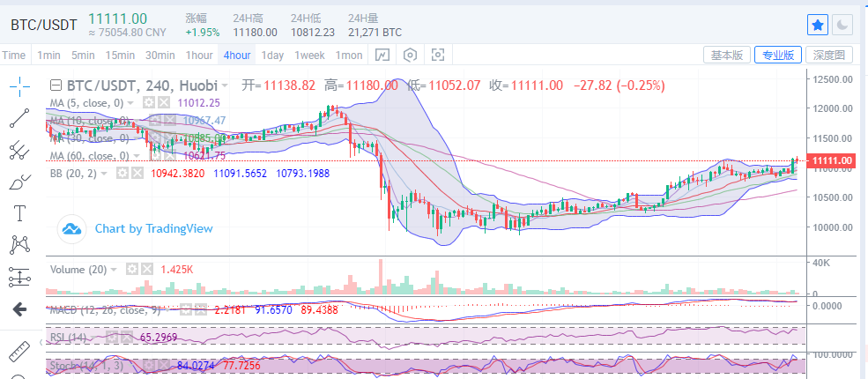The height and width of the screenshot is (379, 868).
Task: Click the fullscreen capture icon
Action: tap(438, 55)
